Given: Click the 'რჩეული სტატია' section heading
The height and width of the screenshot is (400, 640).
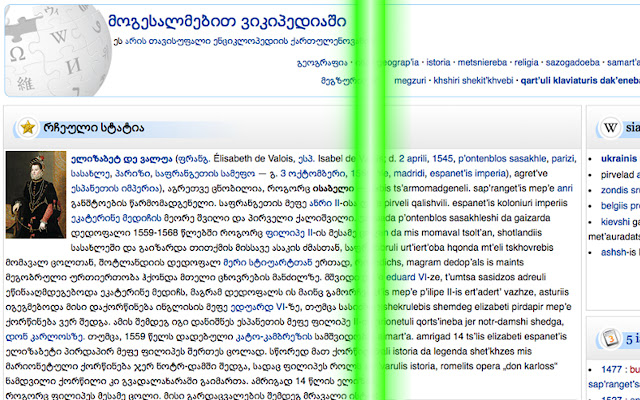Looking at the screenshot, I should pyautogui.click(x=93, y=128).
